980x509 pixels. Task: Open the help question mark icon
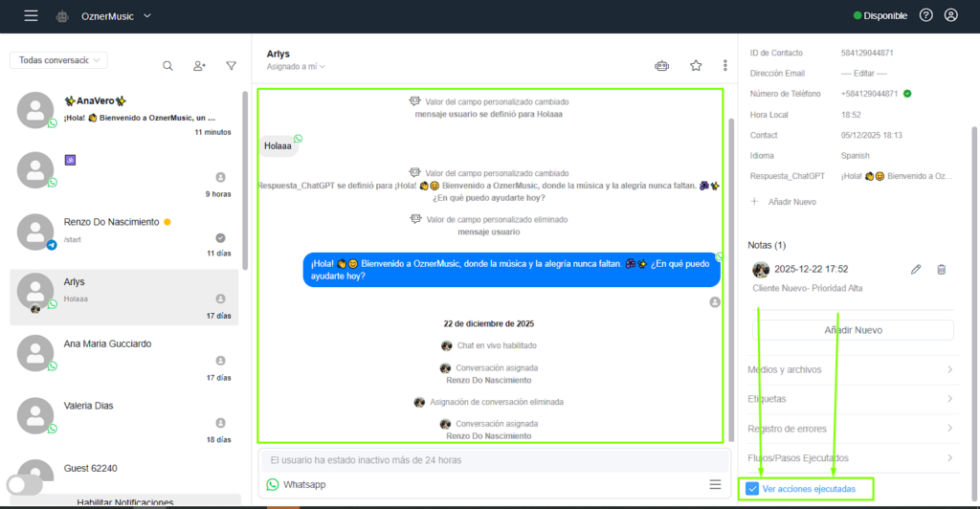926,15
